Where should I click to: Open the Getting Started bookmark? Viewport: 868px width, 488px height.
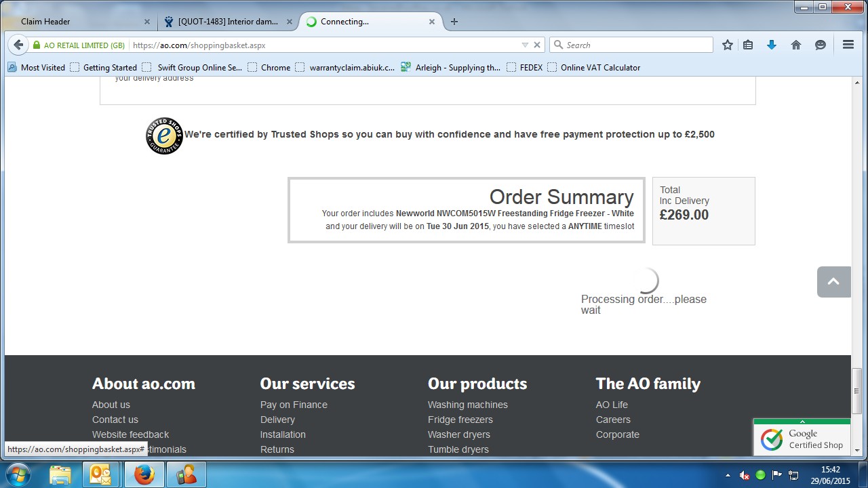point(103,67)
